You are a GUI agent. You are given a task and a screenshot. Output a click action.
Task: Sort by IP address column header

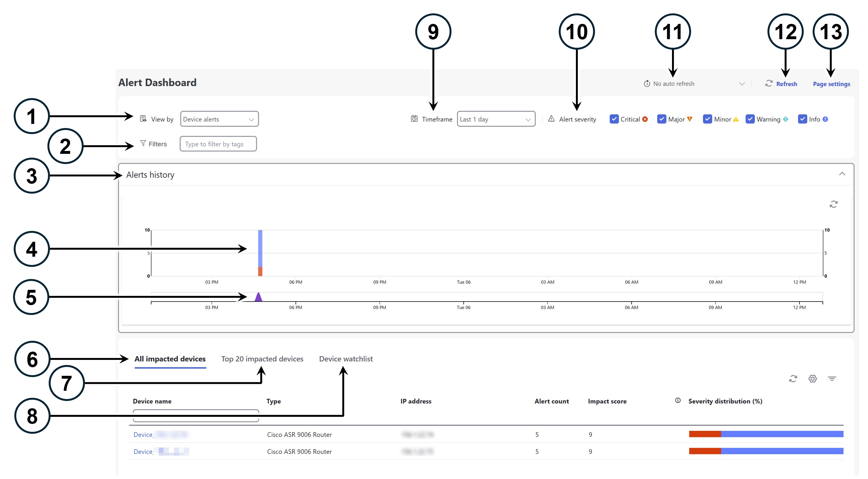coord(416,401)
